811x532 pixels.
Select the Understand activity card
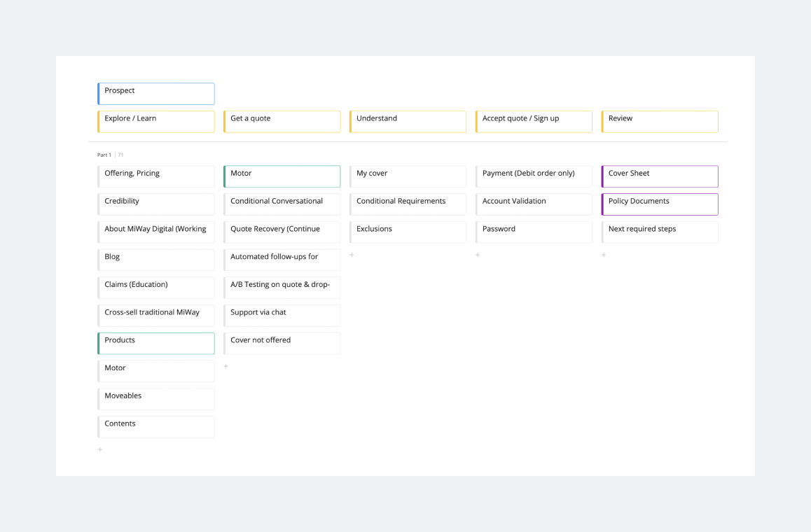pyautogui.click(x=408, y=121)
